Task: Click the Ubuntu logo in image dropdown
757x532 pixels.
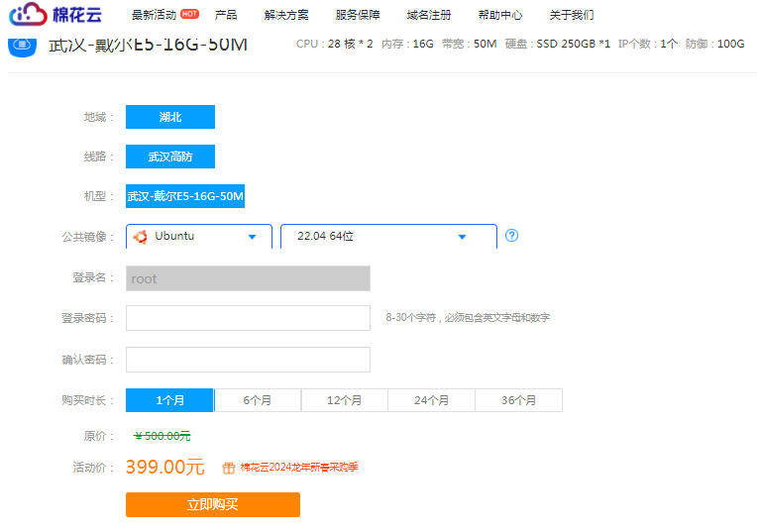Action: click(x=140, y=237)
